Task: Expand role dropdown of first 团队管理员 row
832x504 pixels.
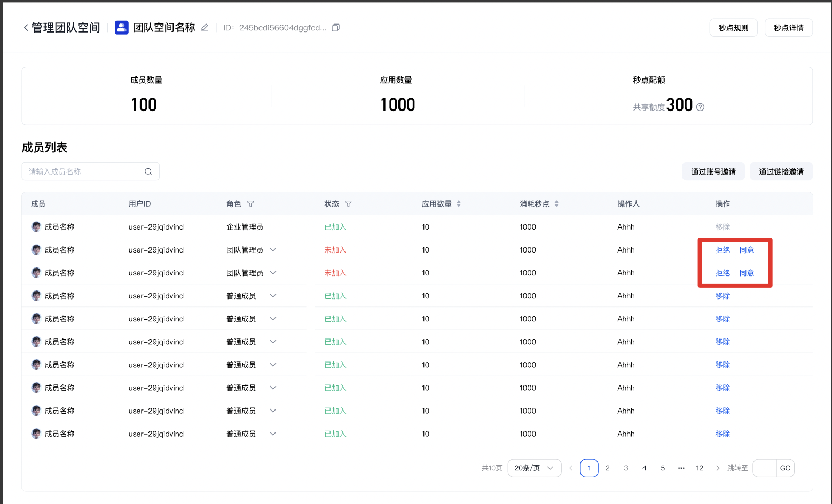Action: (273, 250)
